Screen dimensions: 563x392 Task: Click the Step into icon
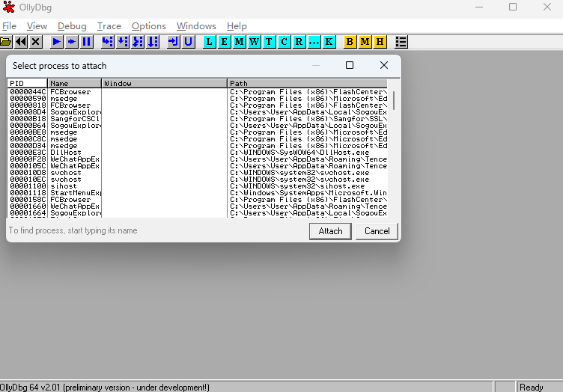pyautogui.click(x=107, y=42)
